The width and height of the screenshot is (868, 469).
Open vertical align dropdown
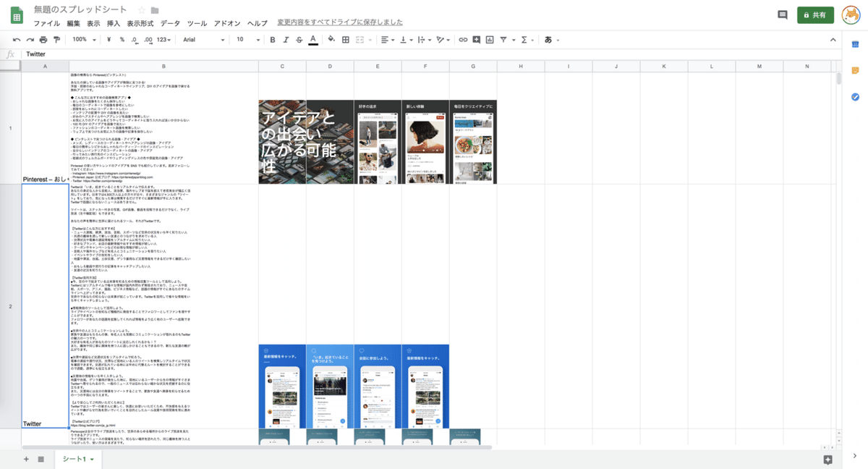pos(406,39)
